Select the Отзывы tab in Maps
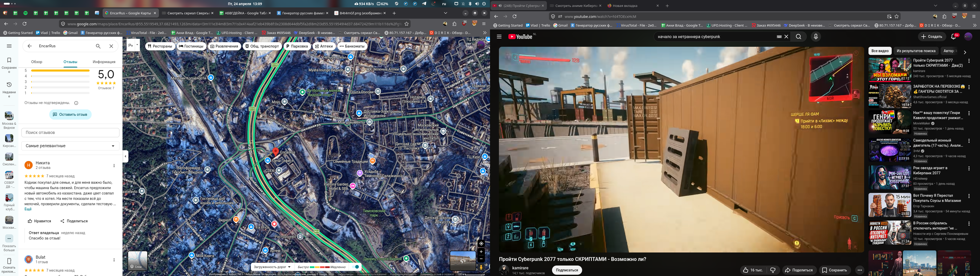This screenshot has width=980, height=276. pos(70,62)
